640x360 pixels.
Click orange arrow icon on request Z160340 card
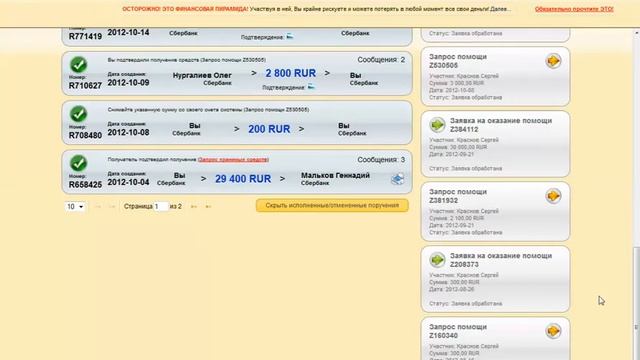pos(553,331)
